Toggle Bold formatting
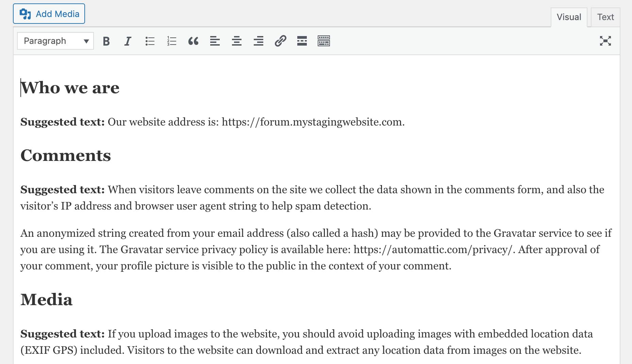 tap(106, 41)
